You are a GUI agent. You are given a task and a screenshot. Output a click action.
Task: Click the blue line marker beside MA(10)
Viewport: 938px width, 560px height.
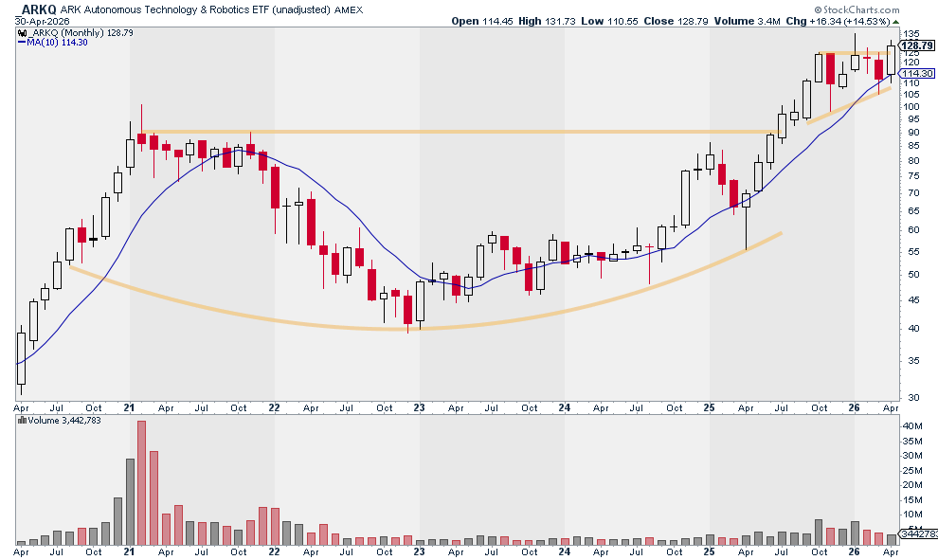(22, 43)
